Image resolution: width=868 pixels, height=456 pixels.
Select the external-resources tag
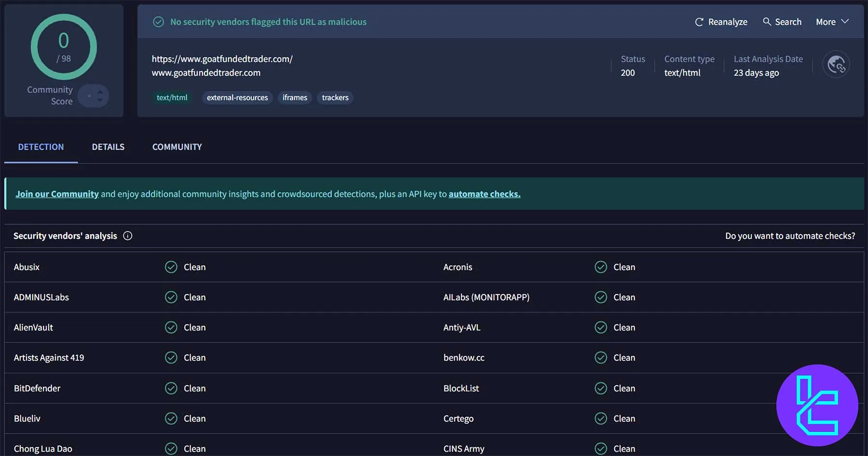tap(237, 97)
